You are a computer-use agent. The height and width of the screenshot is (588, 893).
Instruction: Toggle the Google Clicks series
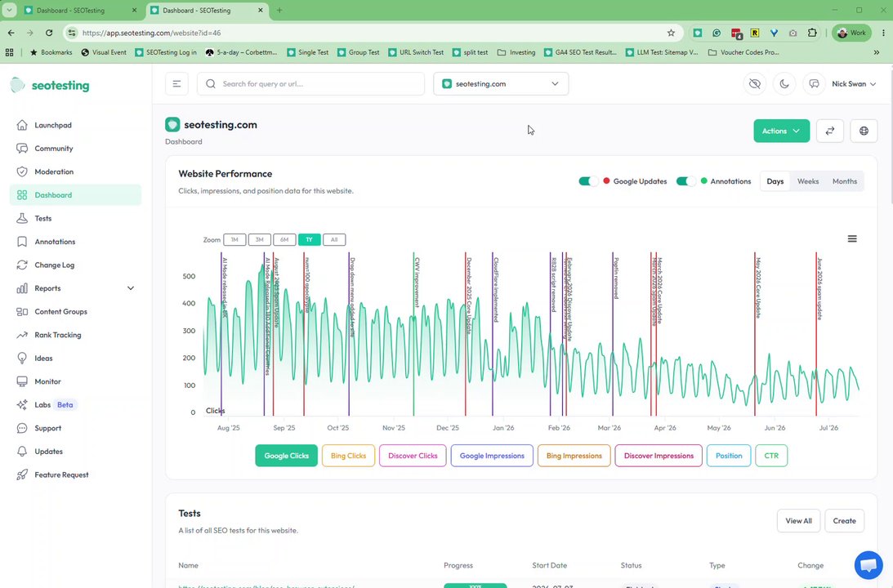[x=287, y=456]
